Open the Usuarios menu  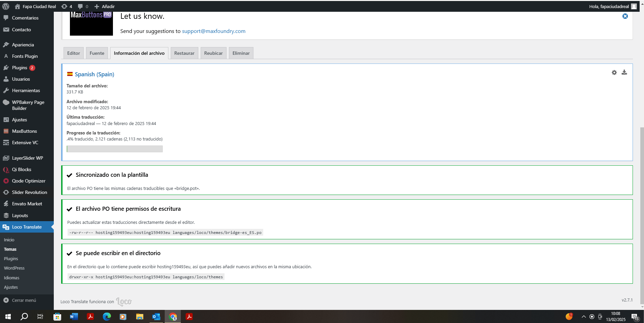click(x=27, y=79)
